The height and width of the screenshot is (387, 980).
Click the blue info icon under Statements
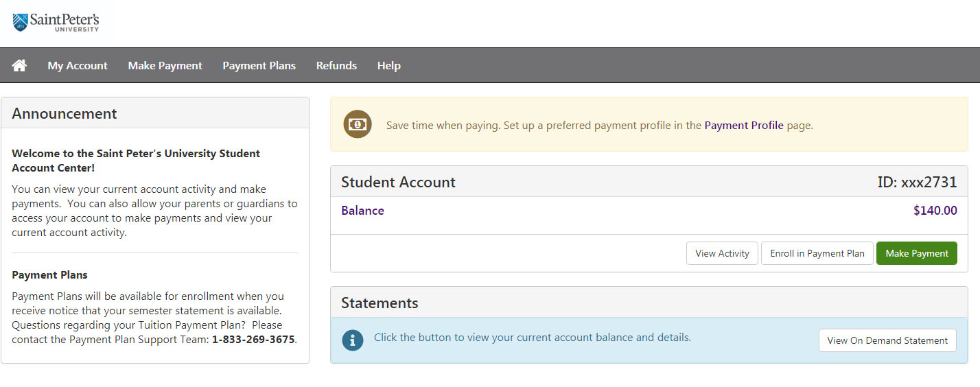point(353,340)
